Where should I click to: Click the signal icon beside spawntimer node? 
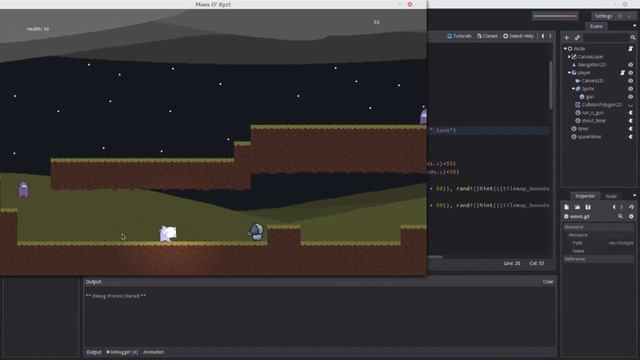tap(631, 137)
